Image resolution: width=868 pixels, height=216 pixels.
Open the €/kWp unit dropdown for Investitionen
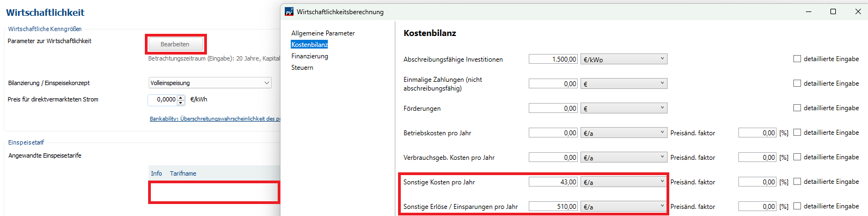pos(624,59)
